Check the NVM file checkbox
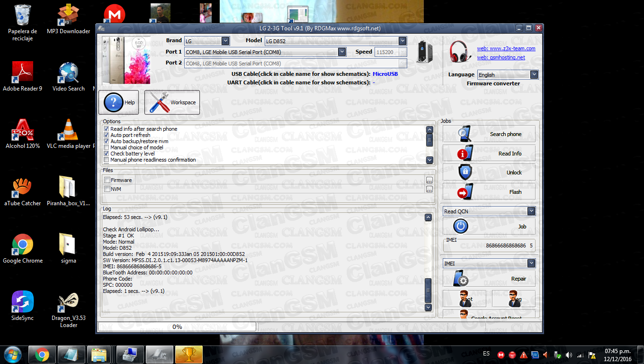 pos(107,189)
